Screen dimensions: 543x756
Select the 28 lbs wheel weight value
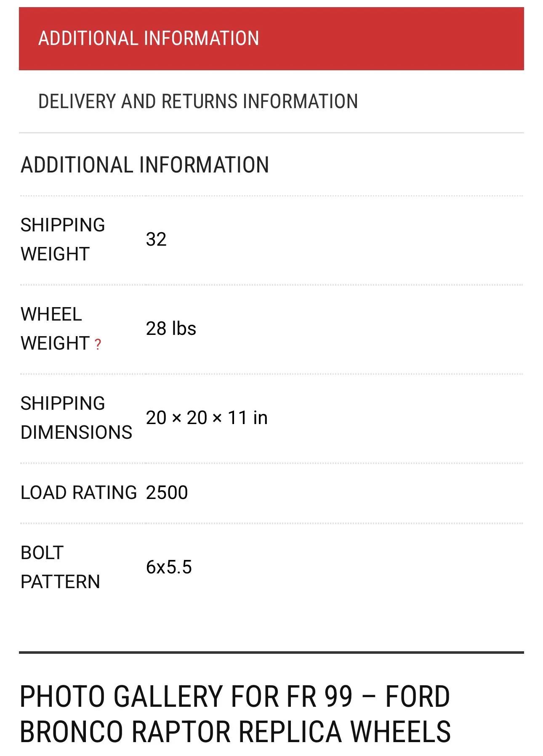[x=171, y=329]
